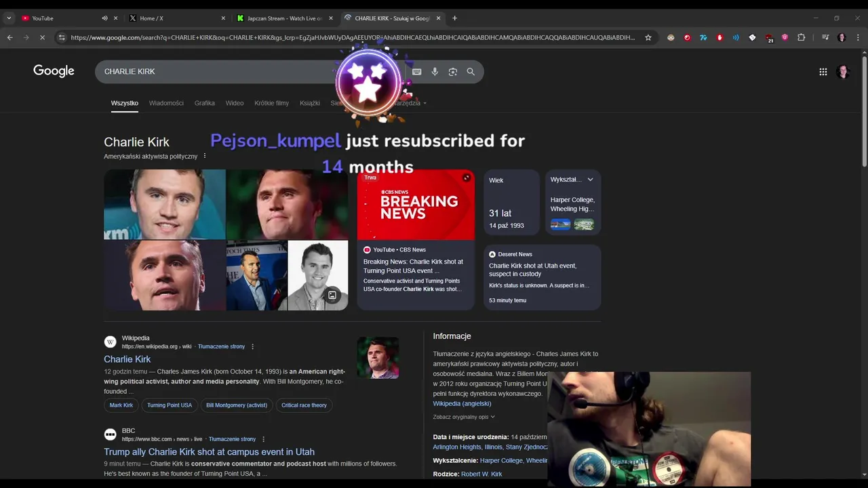Select the Turning Point USA chip

point(170,405)
